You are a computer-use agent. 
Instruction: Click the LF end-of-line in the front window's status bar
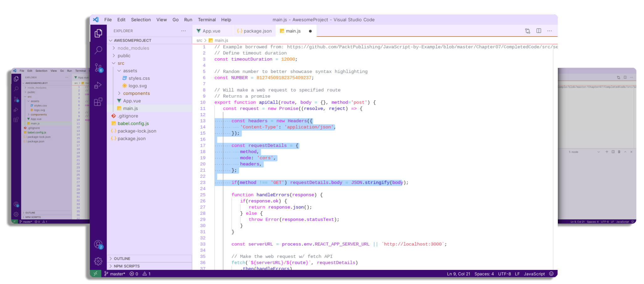[517, 274]
